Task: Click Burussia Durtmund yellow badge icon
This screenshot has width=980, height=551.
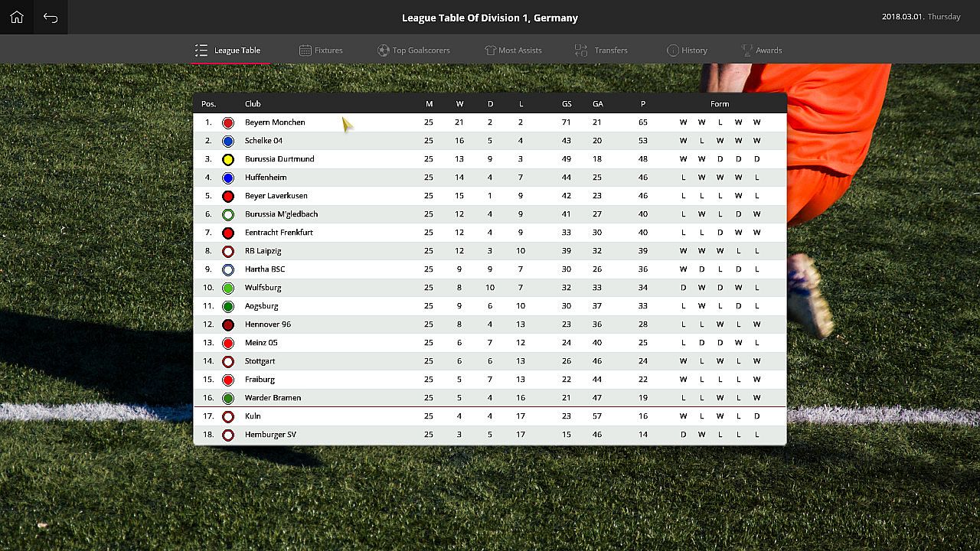Action: (227, 159)
